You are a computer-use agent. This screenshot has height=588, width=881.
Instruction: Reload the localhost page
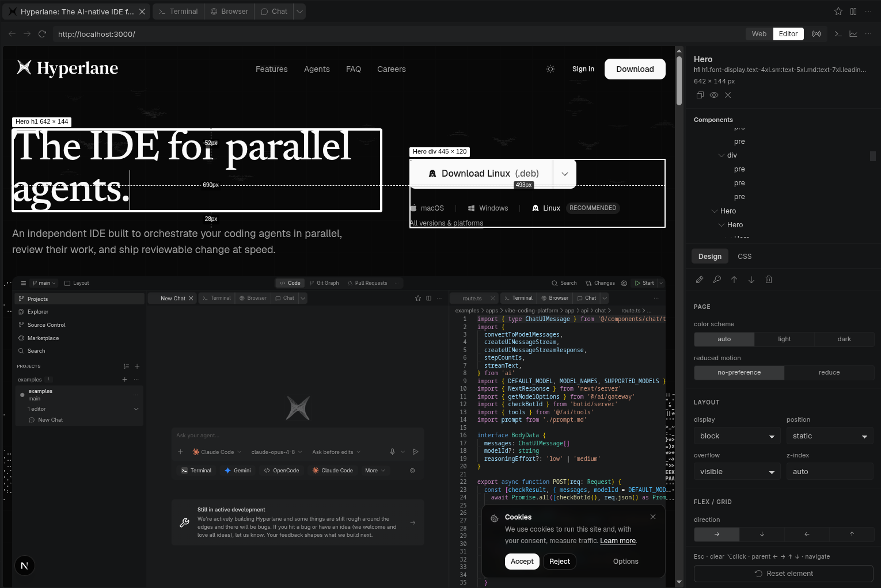(x=42, y=34)
